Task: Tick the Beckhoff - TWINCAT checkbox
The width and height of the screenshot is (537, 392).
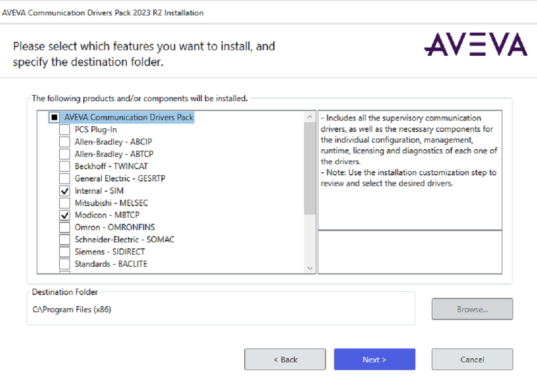Action: (x=64, y=167)
